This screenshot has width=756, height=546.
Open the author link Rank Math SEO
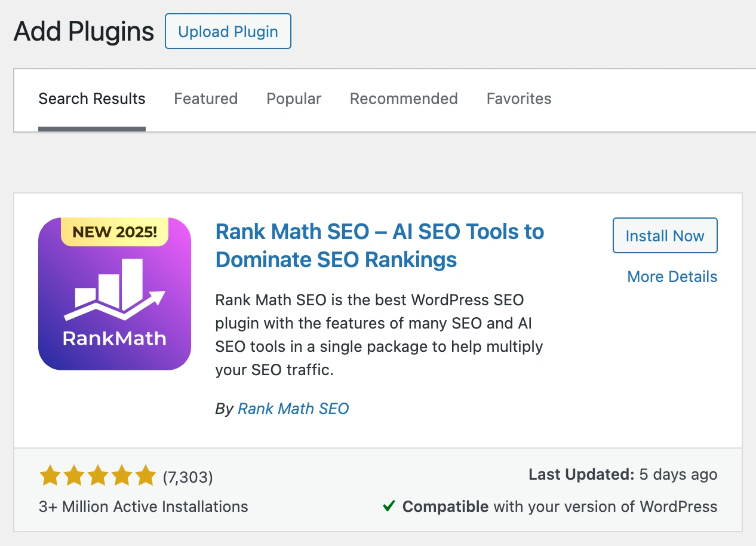293,409
